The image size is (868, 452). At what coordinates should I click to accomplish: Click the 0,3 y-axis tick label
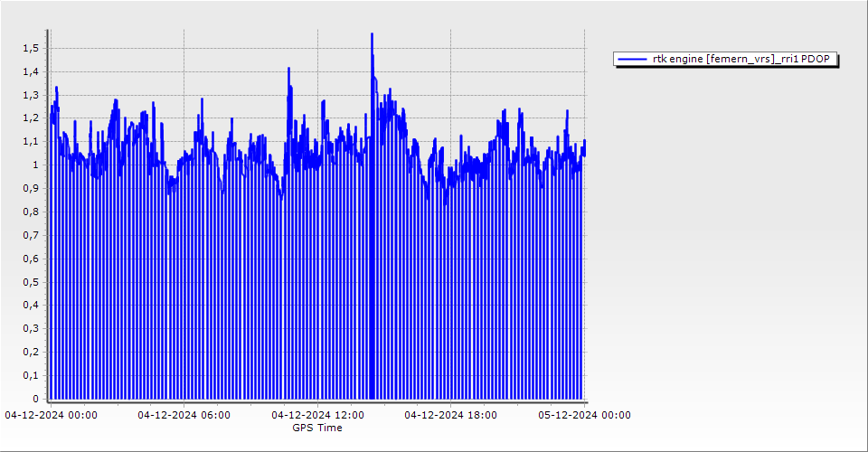(35, 328)
